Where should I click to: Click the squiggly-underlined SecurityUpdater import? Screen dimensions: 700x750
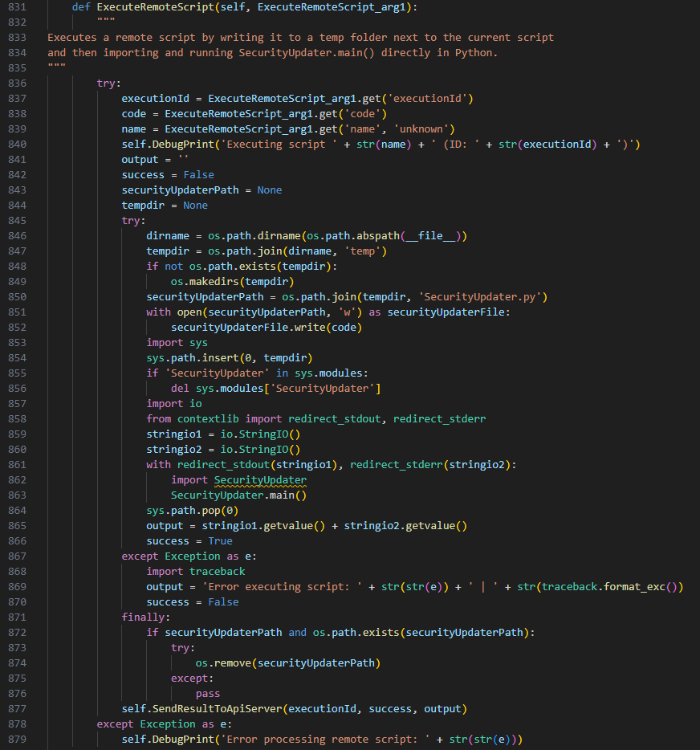[260, 480]
